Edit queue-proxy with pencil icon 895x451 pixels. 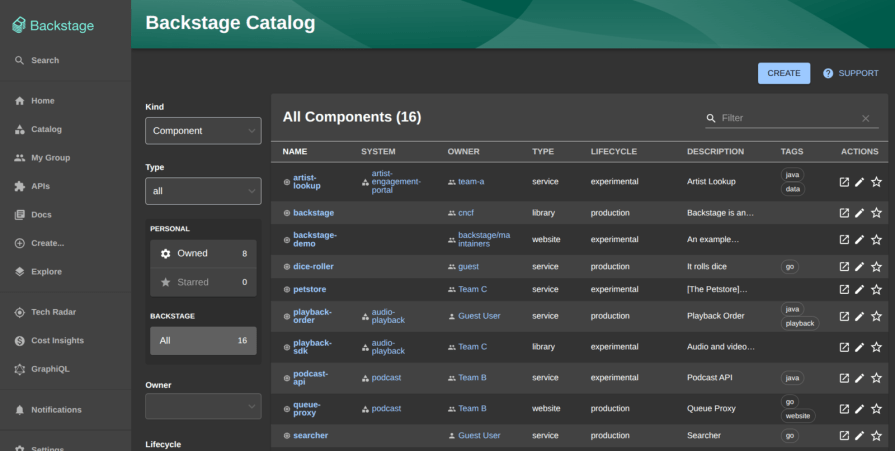(x=860, y=409)
